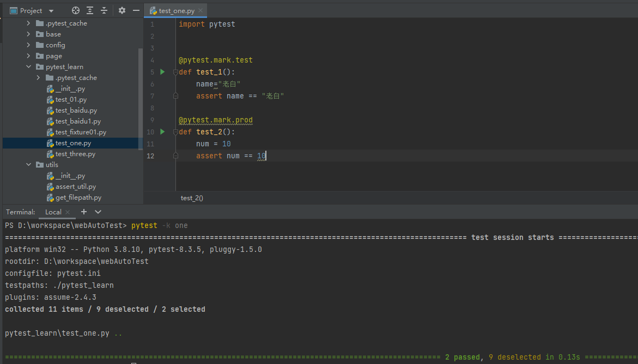Open the terminal sessions chevron dropdown
Image resolution: width=638 pixels, height=364 pixels.
[98, 212]
